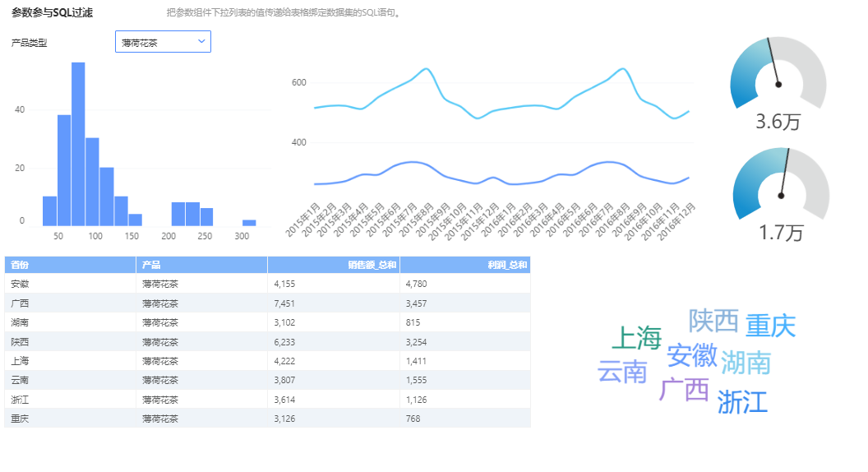Select 上海 in the word cloud

[637, 338]
